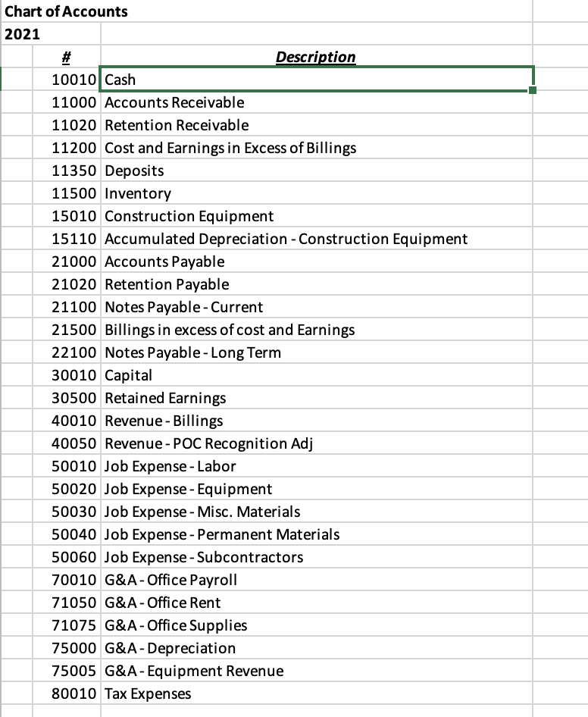The image size is (588, 717).
Task: Click account number 50030
Action: 66,512
